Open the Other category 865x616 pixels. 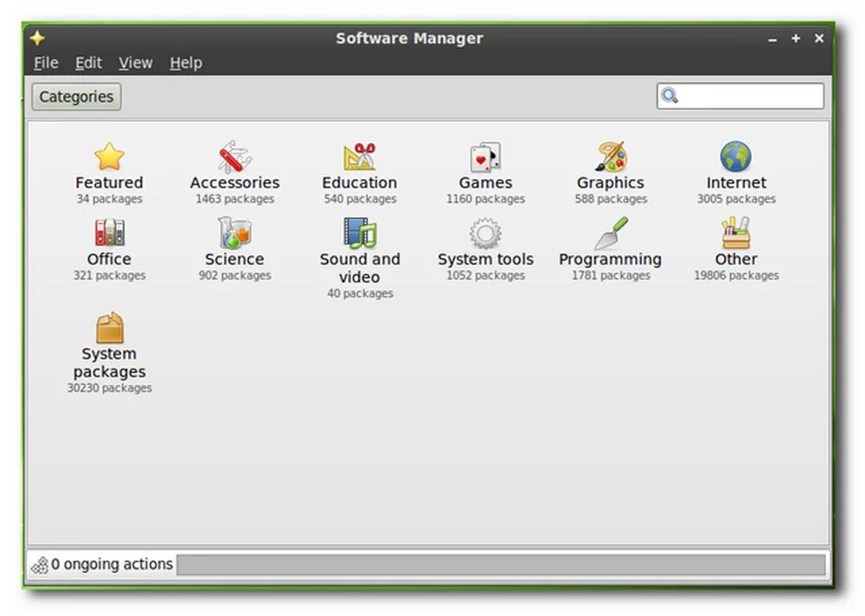736,245
